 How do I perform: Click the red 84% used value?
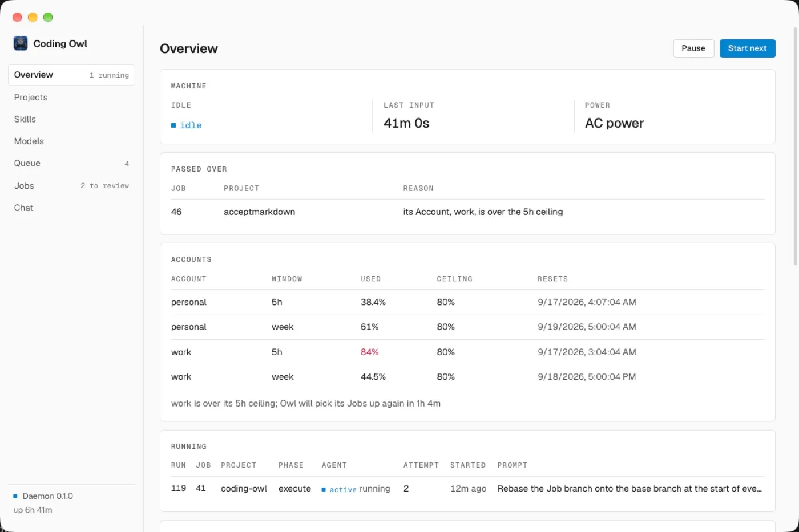[x=369, y=352]
